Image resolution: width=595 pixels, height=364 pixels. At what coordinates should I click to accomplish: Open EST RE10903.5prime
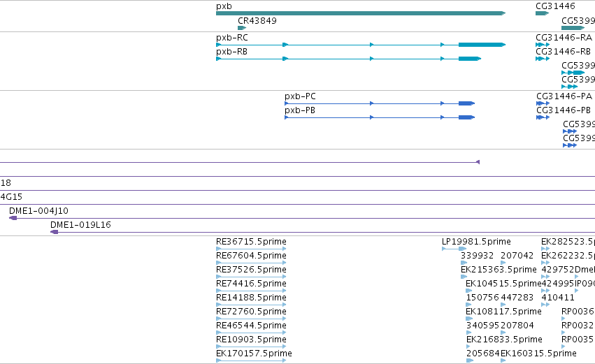point(251,340)
